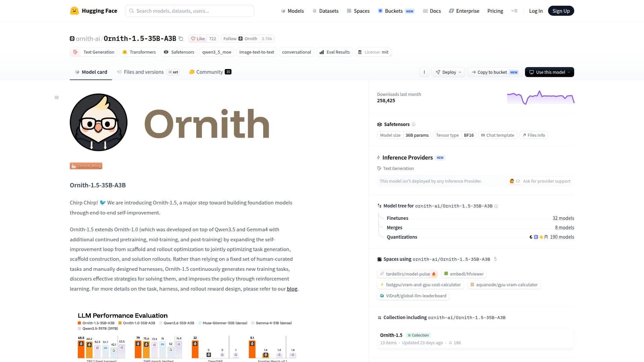
Task: Open the three-dot more options button
Action: pos(424,72)
